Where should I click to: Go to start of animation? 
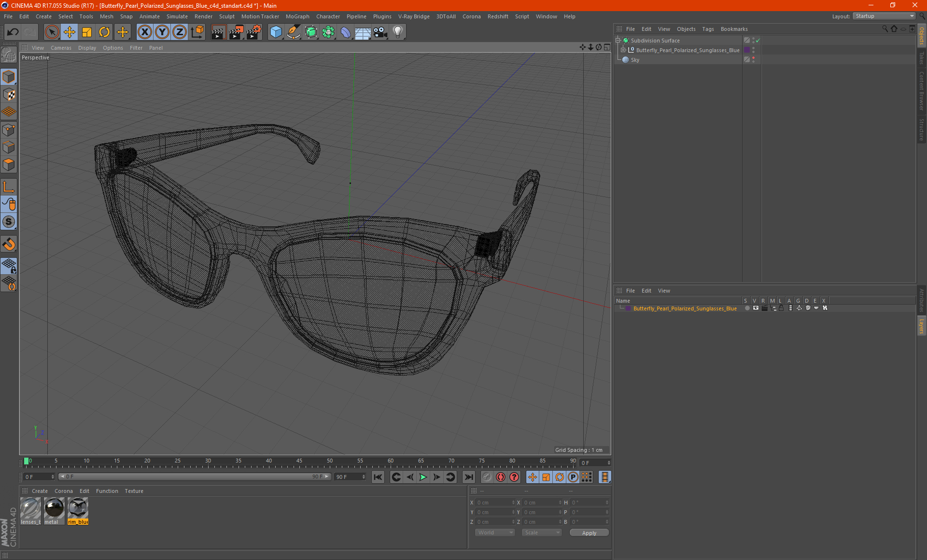(x=378, y=477)
